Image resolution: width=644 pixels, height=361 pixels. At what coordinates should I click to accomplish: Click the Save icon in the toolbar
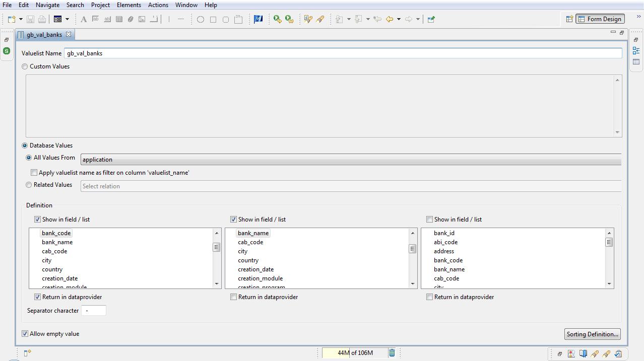click(x=29, y=19)
